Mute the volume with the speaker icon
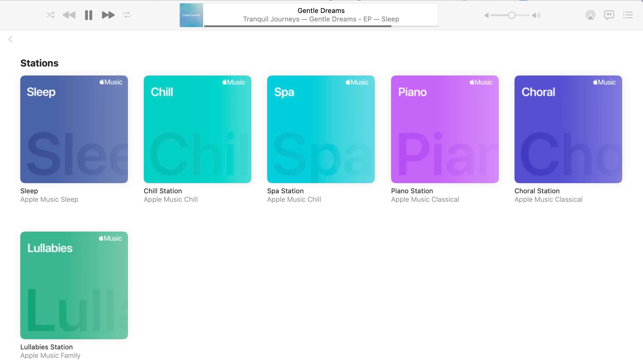 pyautogui.click(x=487, y=15)
